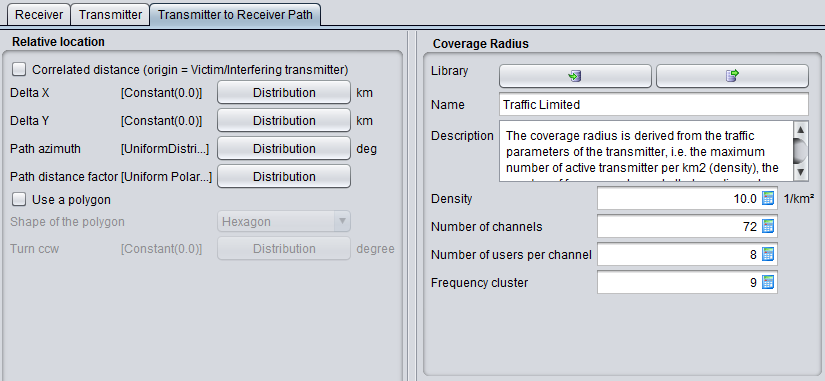Enable Correlated distance checkbox
This screenshot has height=381, width=825.
pyautogui.click(x=19, y=69)
